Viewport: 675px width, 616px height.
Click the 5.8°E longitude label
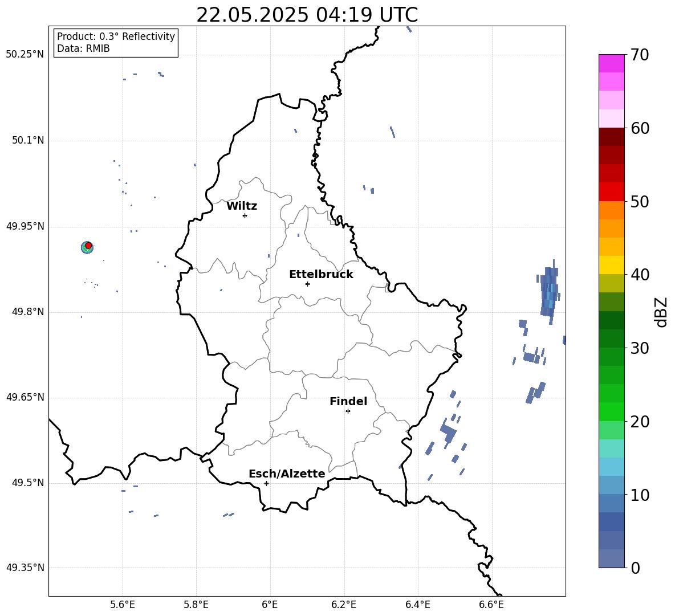coord(196,605)
